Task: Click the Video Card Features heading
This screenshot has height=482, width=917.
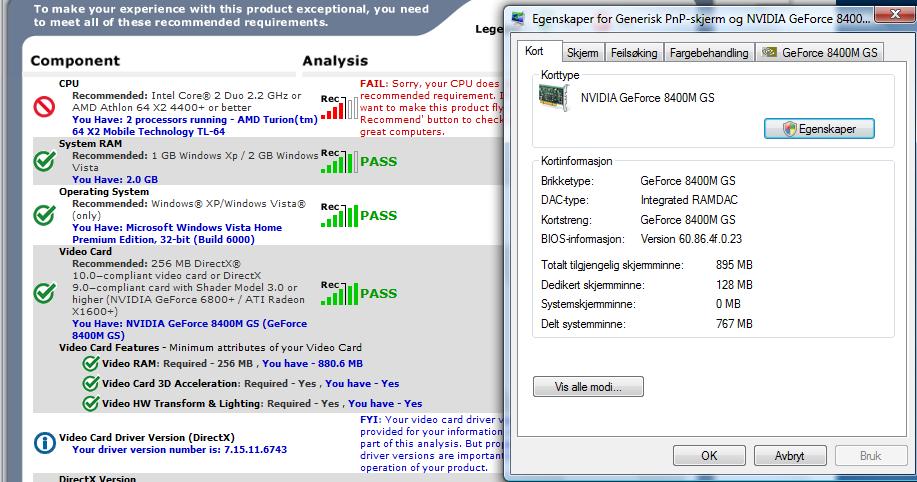Action: click(x=109, y=347)
